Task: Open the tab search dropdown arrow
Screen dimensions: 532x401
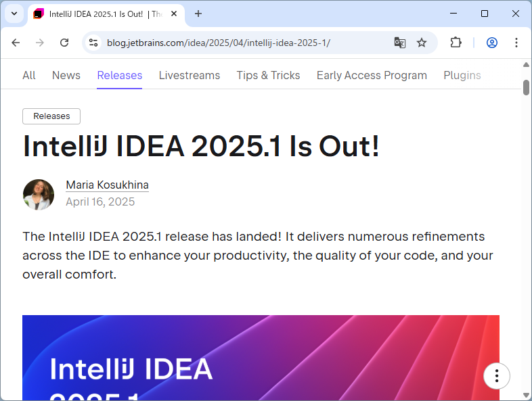Action: tap(14, 14)
